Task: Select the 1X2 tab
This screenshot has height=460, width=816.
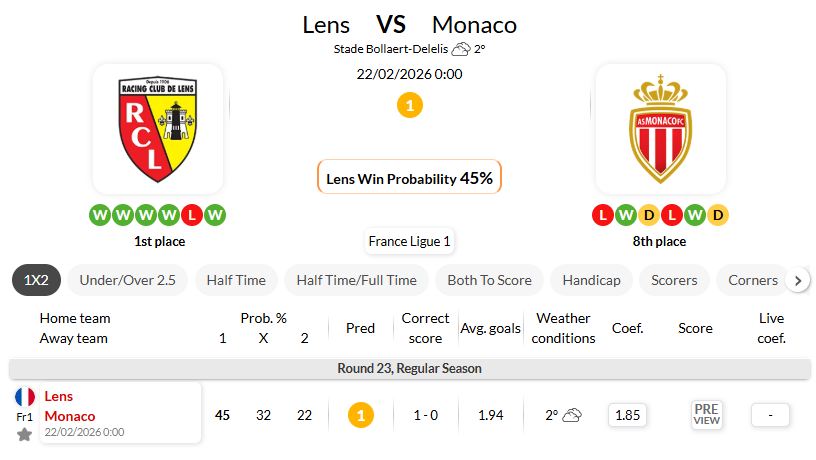Action: click(x=36, y=280)
